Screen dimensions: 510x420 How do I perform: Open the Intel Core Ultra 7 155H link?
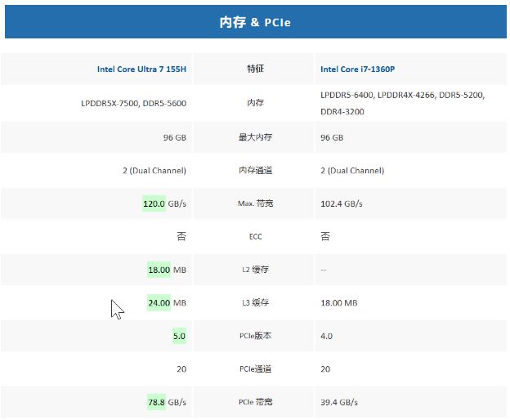[141, 69]
